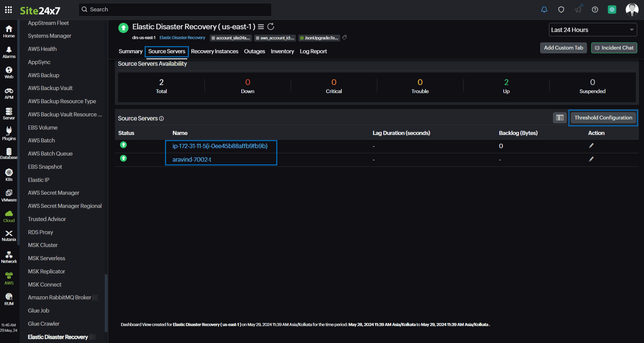The width and height of the screenshot is (644, 343).
Task: Click the column chooser table icon
Action: 559,118
